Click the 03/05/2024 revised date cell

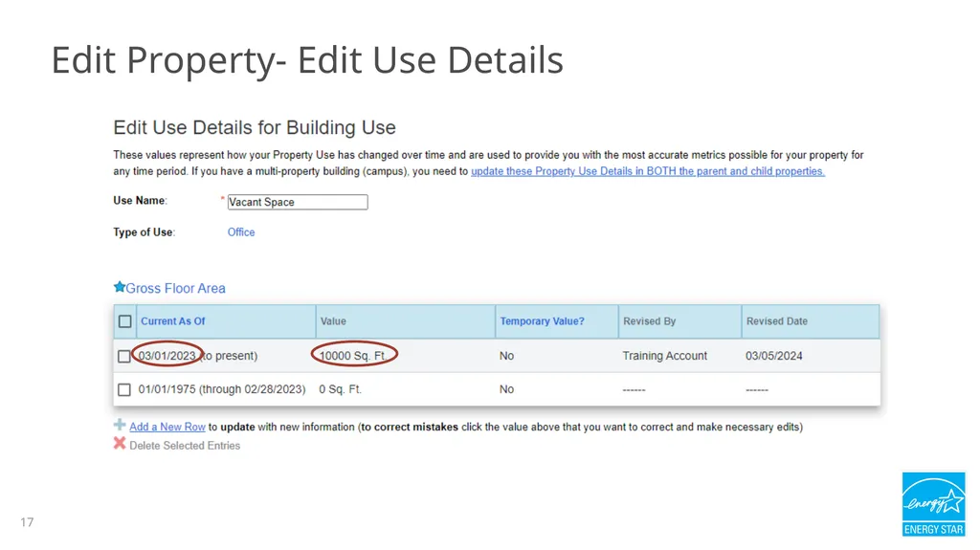[773, 356]
